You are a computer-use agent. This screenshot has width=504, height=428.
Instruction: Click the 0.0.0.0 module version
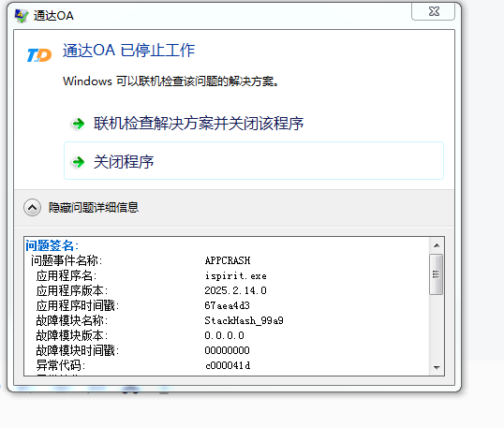224,335
